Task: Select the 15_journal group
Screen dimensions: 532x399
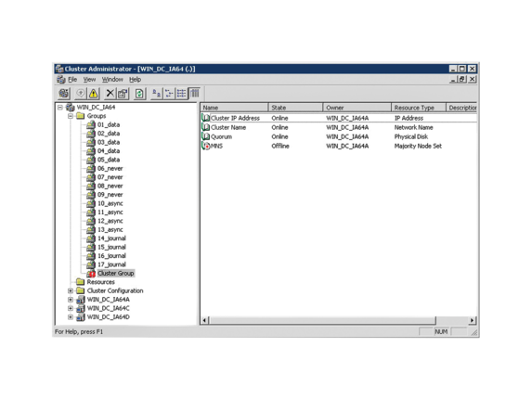Action: pos(111,247)
